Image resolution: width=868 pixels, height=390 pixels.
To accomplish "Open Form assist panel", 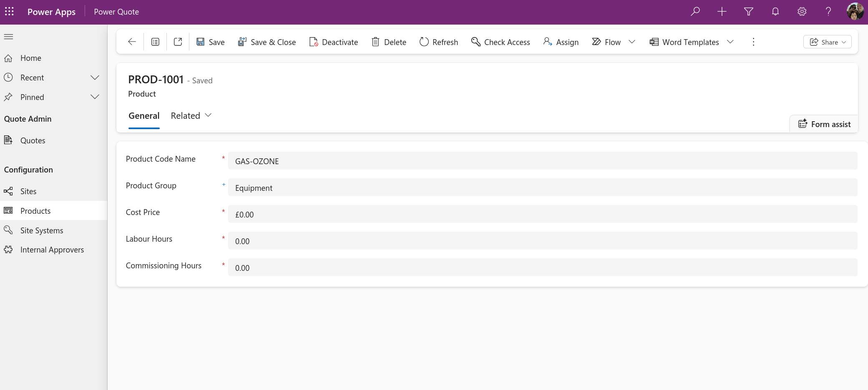I will (x=824, y=124).
